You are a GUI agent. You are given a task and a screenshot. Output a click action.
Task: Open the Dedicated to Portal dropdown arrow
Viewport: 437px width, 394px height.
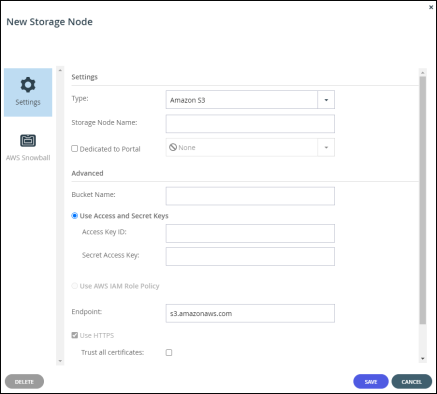326,147
